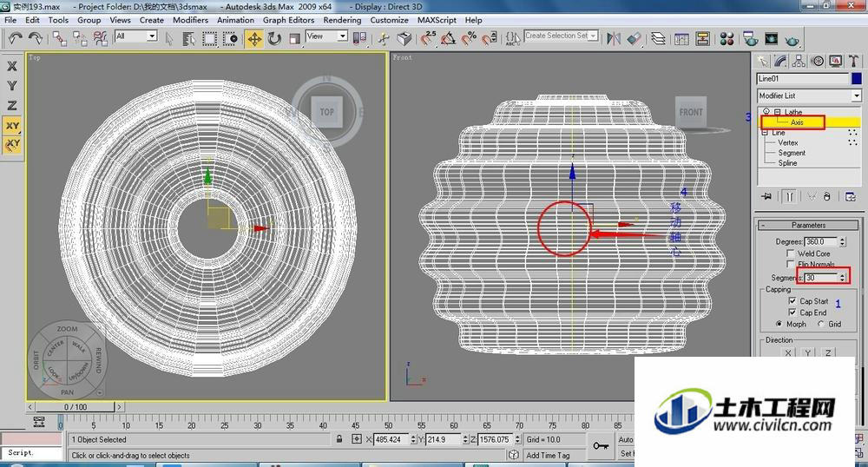Toggle the Pin Stack button
Image resolution: width=868 pixels, height=467 pixels.
tap(766, 196)
